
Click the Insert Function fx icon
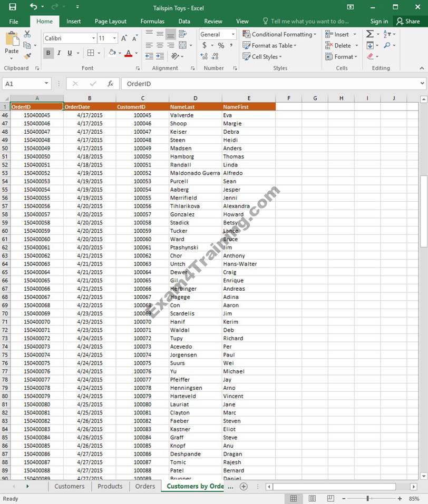coord(110,84)
